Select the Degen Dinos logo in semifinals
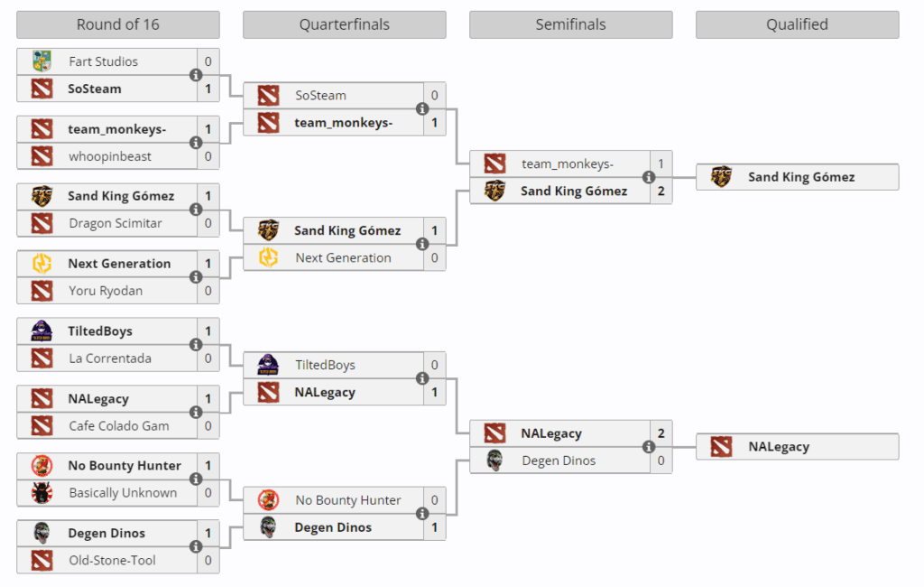This screenshot has width=924, height=587. 494,461
